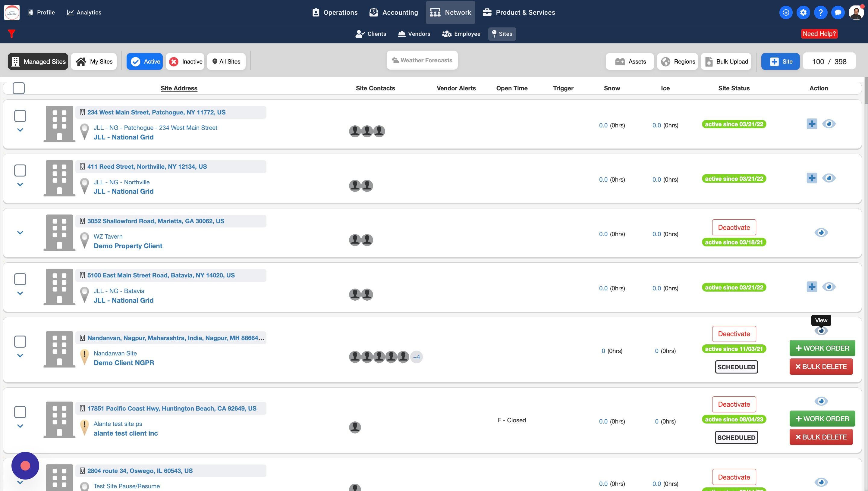
Task: Select the 17851 Pacific Coast Hwy checkbox
Action: pyautogui.click(x=20, y=412)
